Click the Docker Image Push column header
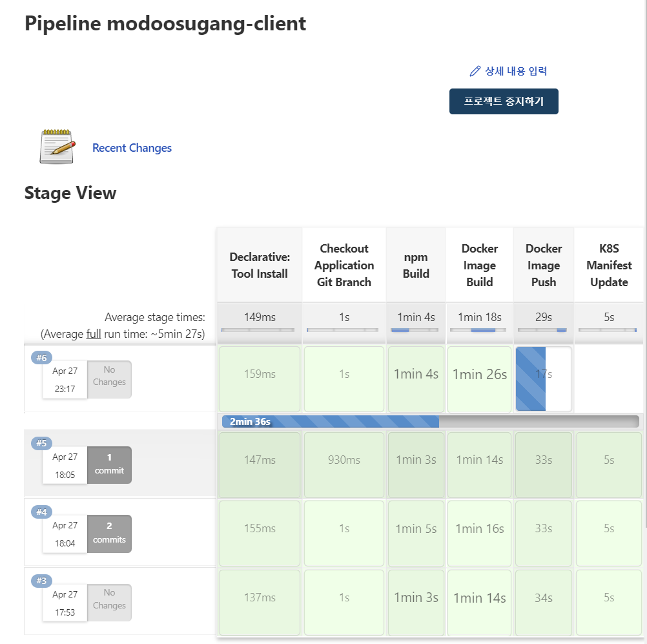Screen dimensions: 647x644 click(x=544, y=265)
